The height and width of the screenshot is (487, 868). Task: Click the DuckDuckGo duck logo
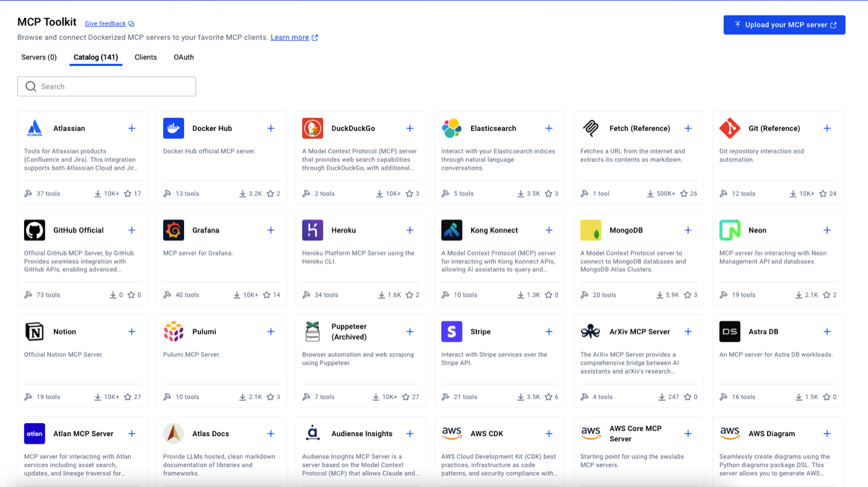click(312, 128)
